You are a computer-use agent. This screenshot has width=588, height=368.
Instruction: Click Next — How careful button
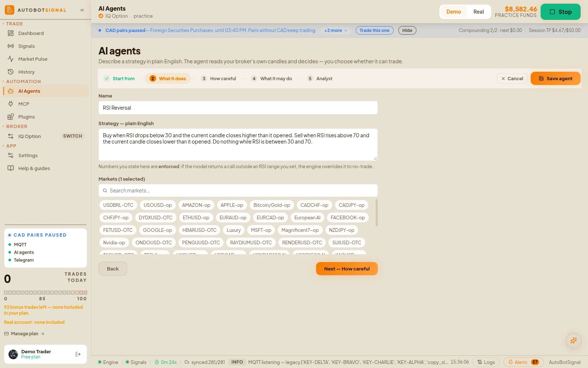[x=347, y=269]
